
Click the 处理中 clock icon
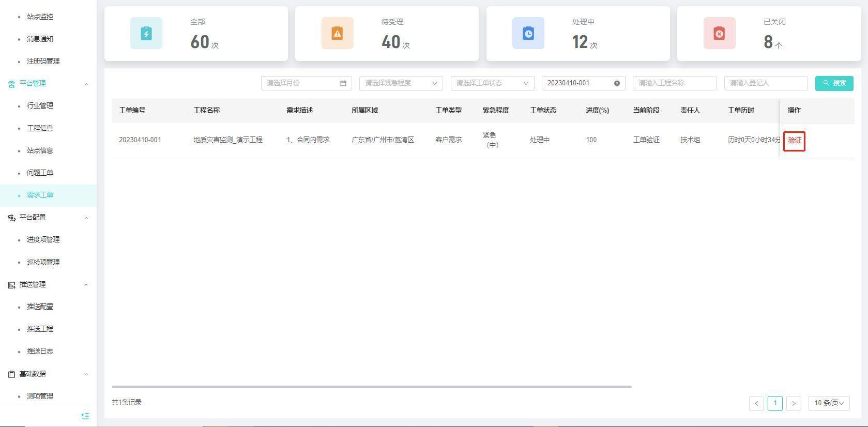[x=528, y=33]
